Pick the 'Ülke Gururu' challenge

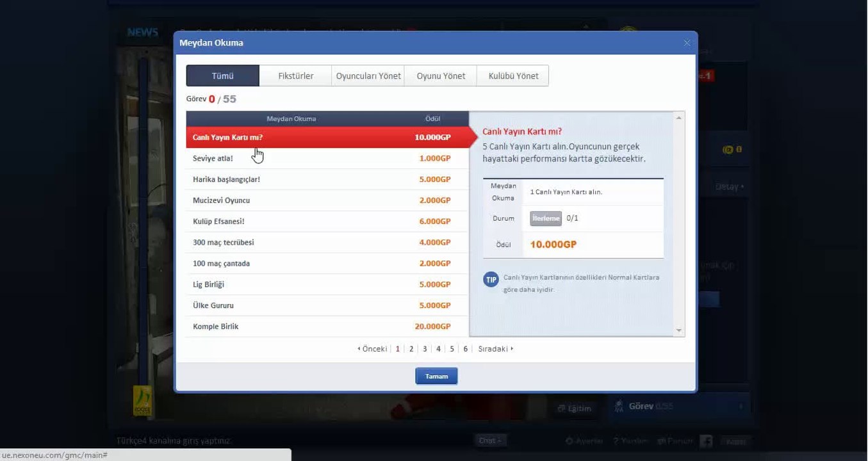click(x=327, y=305)
